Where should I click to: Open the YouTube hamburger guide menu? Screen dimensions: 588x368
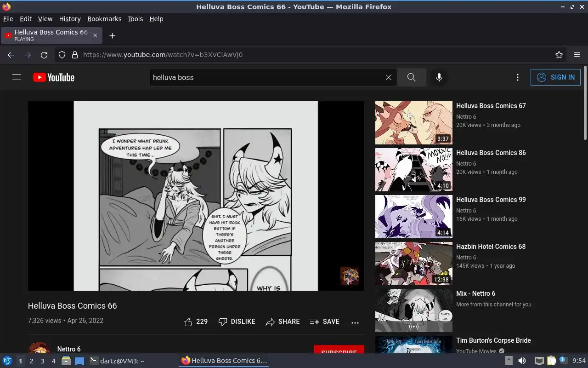pyautogui.click(x=17, y=77)
